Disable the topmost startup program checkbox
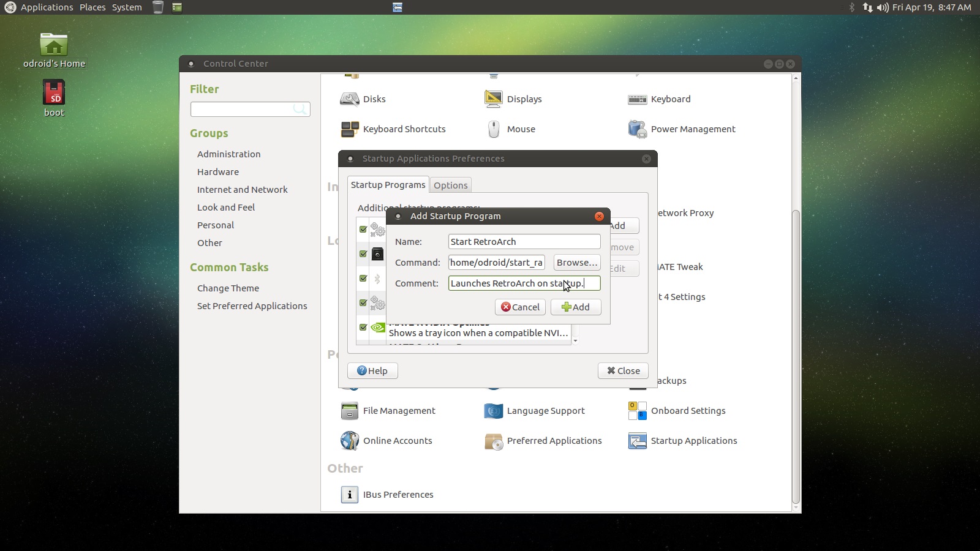The width and height of the screenshot is (980, 551). 363,230
